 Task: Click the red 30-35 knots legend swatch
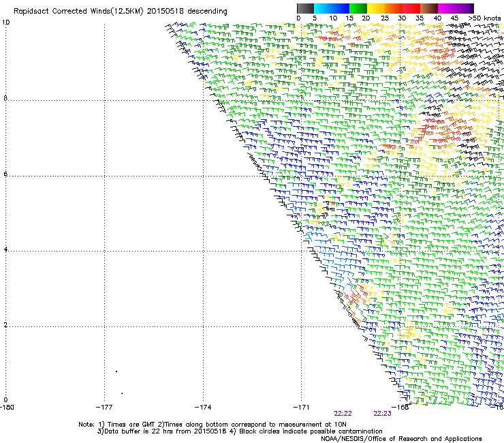tap(411, 8)
